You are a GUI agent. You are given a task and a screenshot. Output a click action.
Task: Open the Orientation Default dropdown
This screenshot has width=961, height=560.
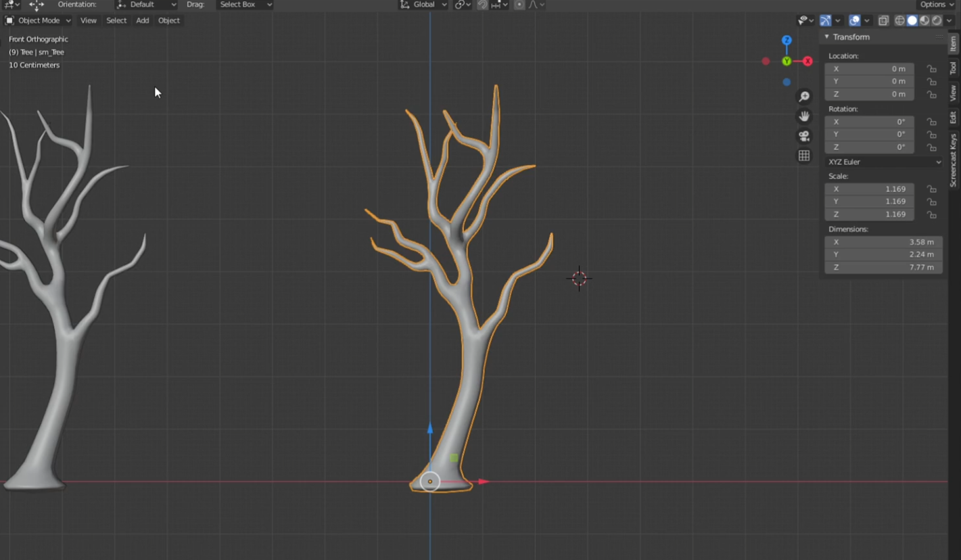146,5
